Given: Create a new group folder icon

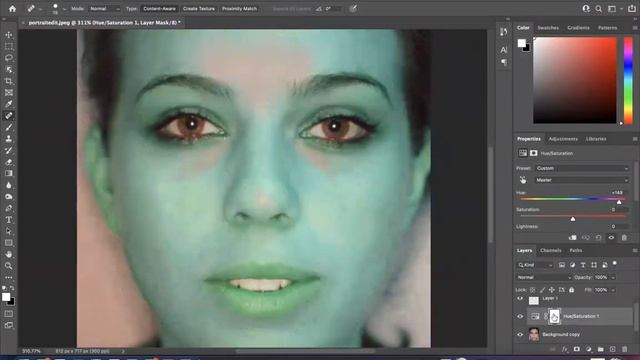Looking at the screenshot, I should point(600,349).
